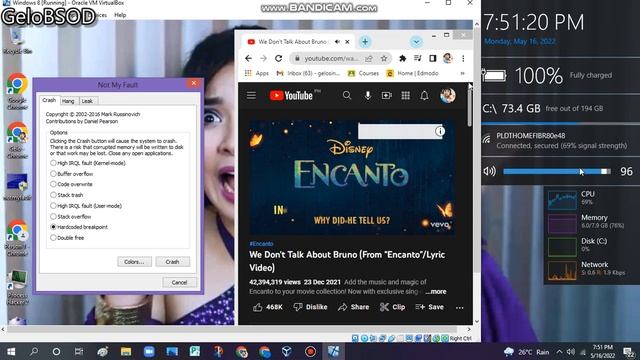Like the video with thumbs up
The image size is (640, 360).
(267, 307)
